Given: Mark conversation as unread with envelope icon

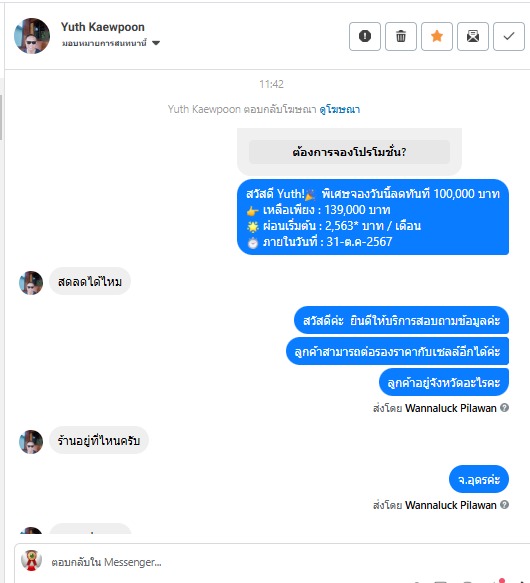Looking at the screenshot, I should [473, 36].
